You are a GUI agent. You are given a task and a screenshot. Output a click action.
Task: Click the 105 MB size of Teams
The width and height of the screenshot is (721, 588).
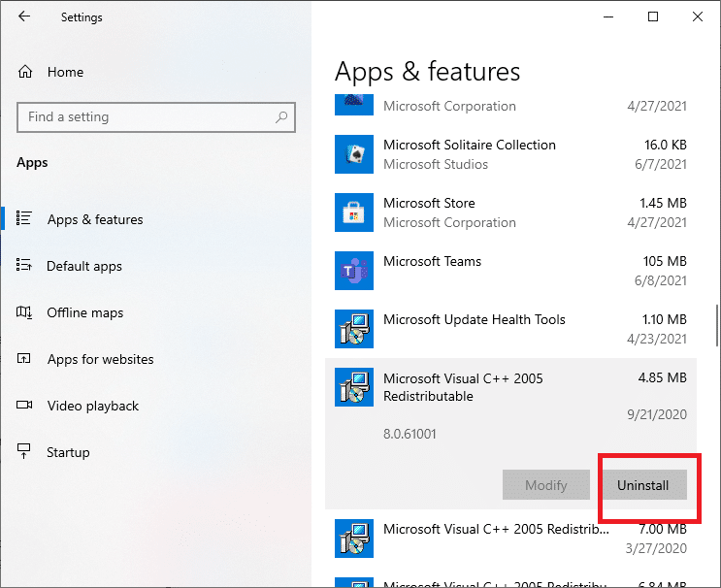point(665,261)
